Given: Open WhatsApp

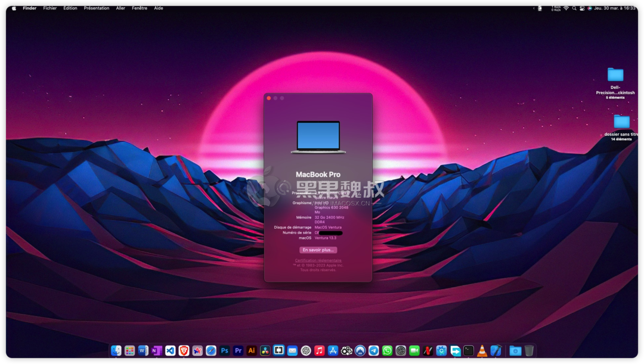Looking at the screenshot, I should 387,350.
